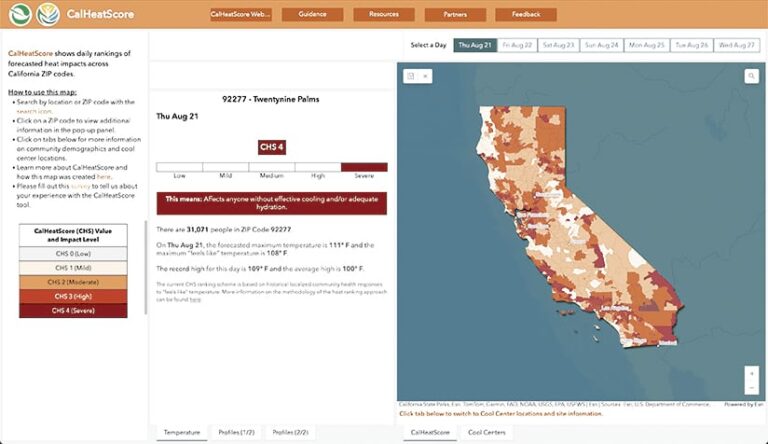Click the select-features tool icon on map
The height and width of the screenshot is (444, 768).
[x=411, y=76]
